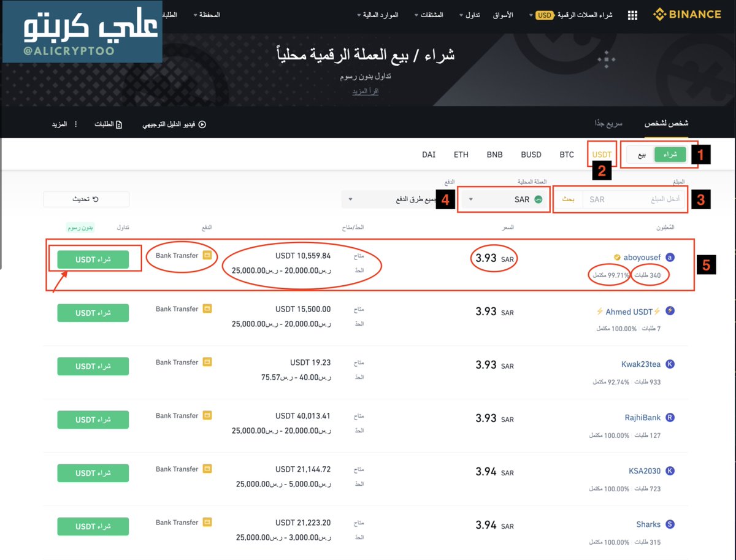Open RajhiBank merchant profile link
Viewport: 736px width, 560px height.
point(643,418)
